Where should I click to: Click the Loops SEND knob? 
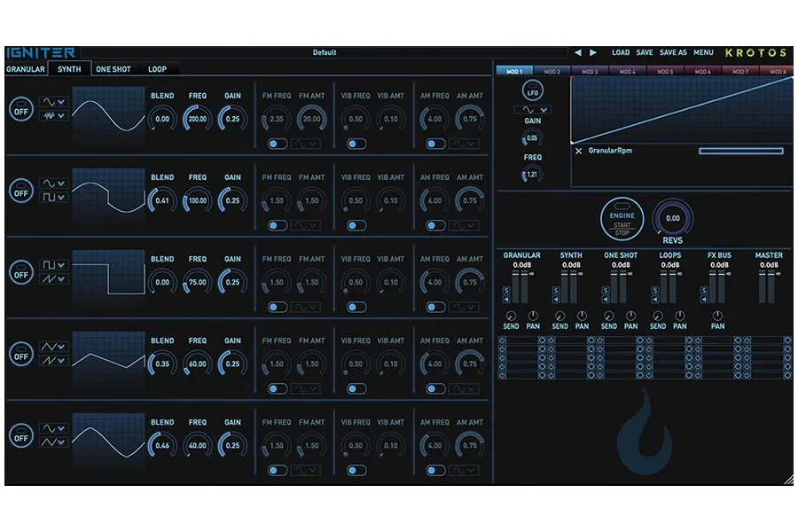tap(658, 316)
